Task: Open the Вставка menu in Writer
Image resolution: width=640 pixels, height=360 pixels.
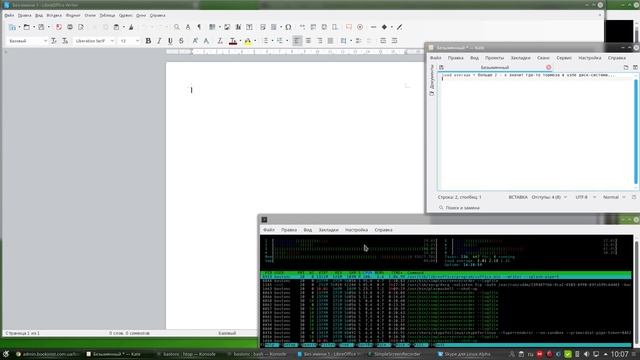Action: tap(54, 15)
